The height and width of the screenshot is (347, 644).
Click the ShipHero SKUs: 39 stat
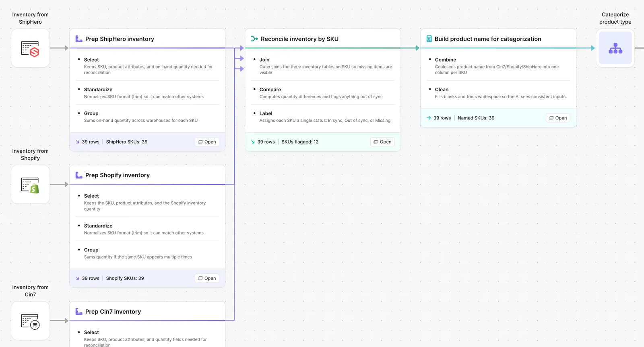[127, 142]
